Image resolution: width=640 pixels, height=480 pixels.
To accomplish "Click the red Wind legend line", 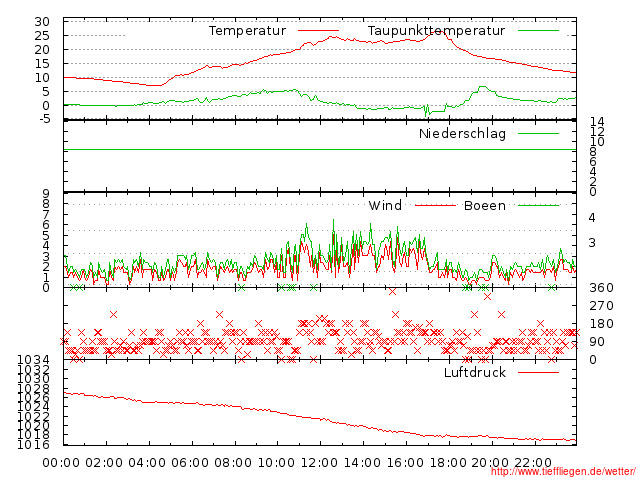I will (x=436, y=205).
